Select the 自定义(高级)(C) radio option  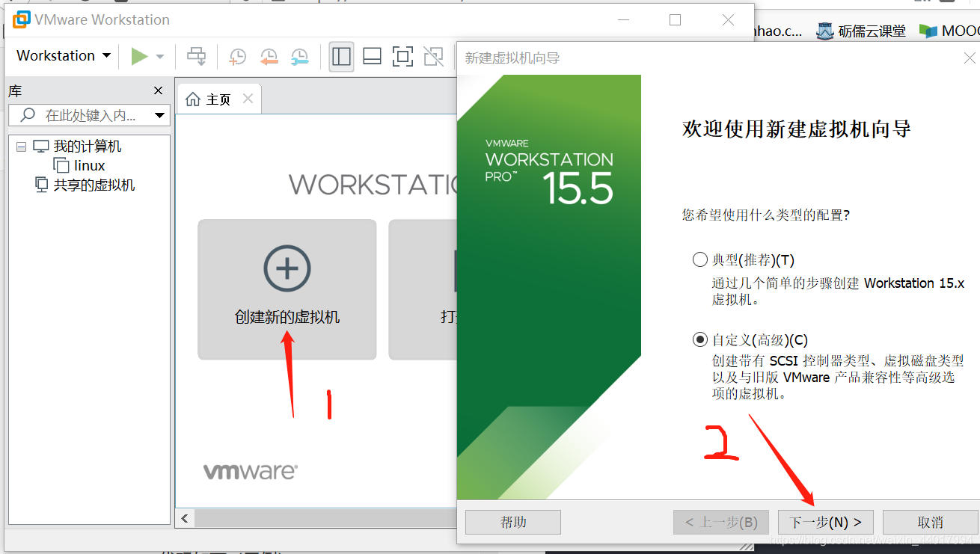point(700,339)
